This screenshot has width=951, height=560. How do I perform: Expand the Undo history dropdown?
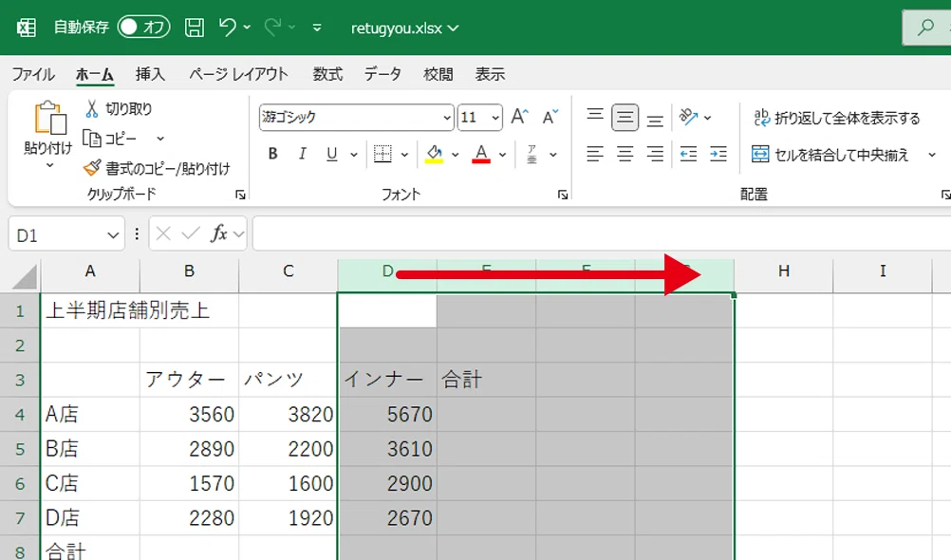point(247,28)
